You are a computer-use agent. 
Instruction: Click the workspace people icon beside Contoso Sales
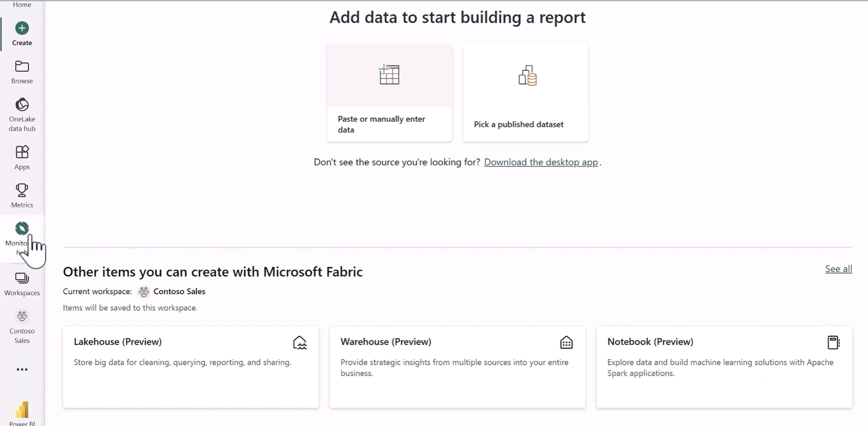point(144,292)
